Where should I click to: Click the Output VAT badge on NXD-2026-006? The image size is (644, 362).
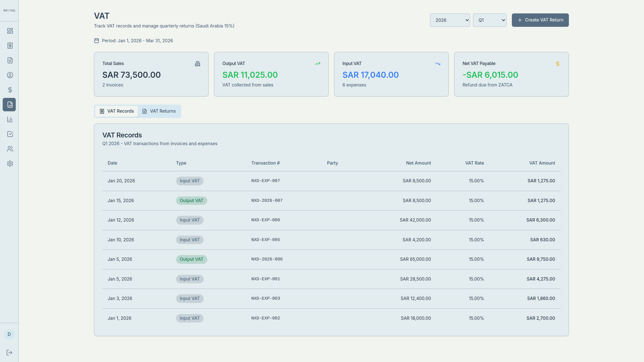191,259
